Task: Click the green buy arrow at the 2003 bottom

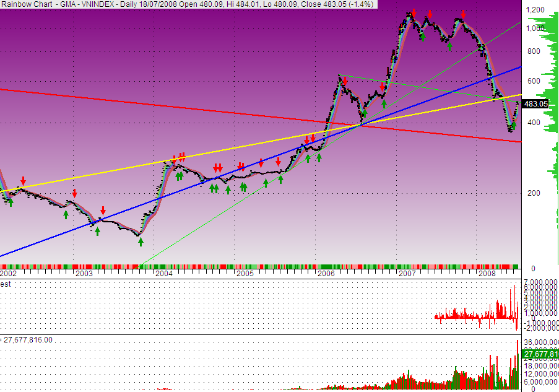Action: pos(141,242)
